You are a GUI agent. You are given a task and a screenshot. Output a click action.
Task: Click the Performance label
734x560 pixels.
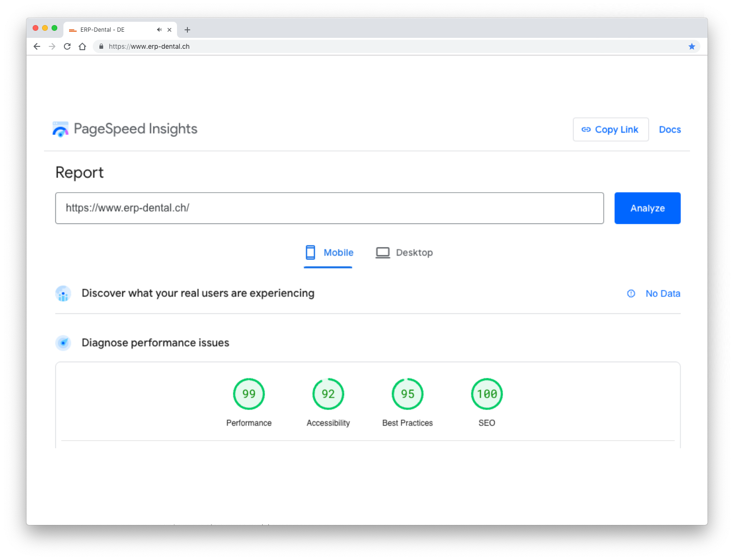(249, 423)
